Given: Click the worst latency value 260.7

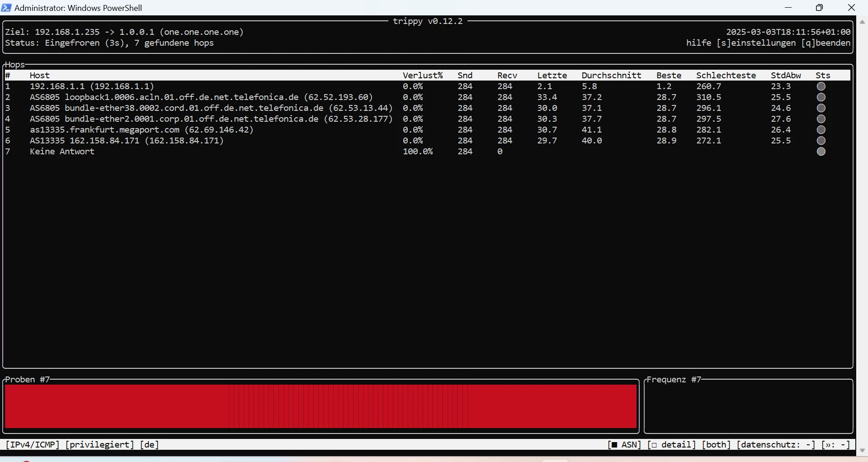Looking at the screenshot, I should [709, 86].
